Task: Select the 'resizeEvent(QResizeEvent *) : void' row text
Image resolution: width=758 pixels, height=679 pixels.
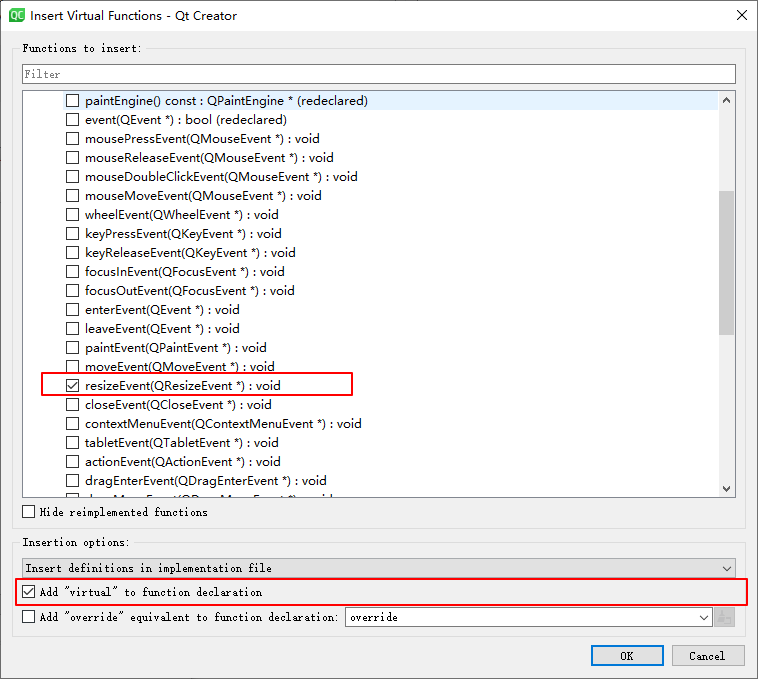Action: [x=183, y=386]
